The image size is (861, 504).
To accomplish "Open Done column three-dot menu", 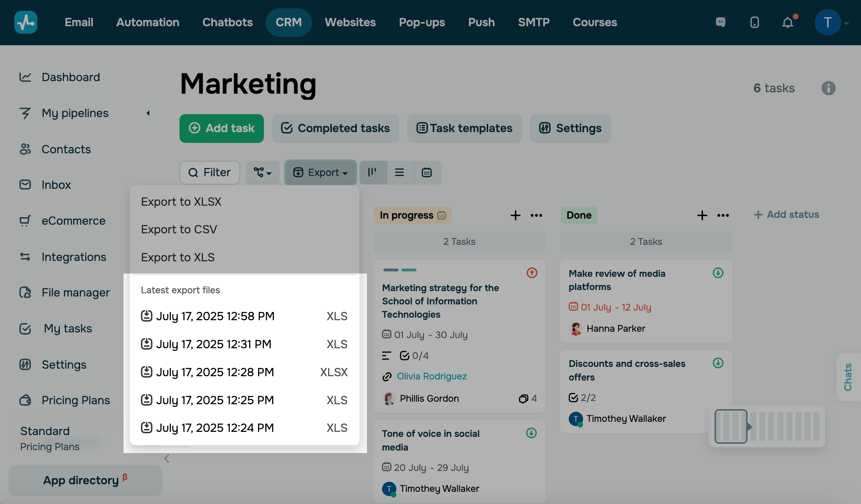I will click(x=723, y=215).
